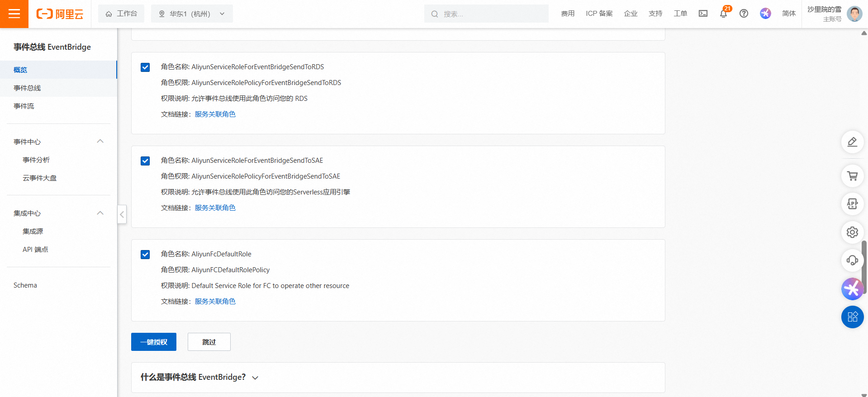Uncheck AliyunServiceRoleForEventBridgeSendToRDS role
Screen dimensions: 868x397
click(x=145, y=67)
